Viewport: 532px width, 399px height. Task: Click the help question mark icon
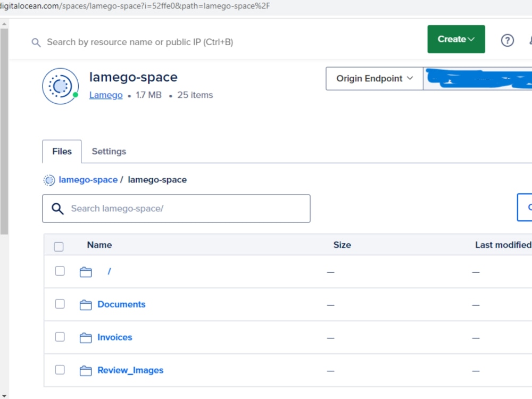click(x=507, y=41)
